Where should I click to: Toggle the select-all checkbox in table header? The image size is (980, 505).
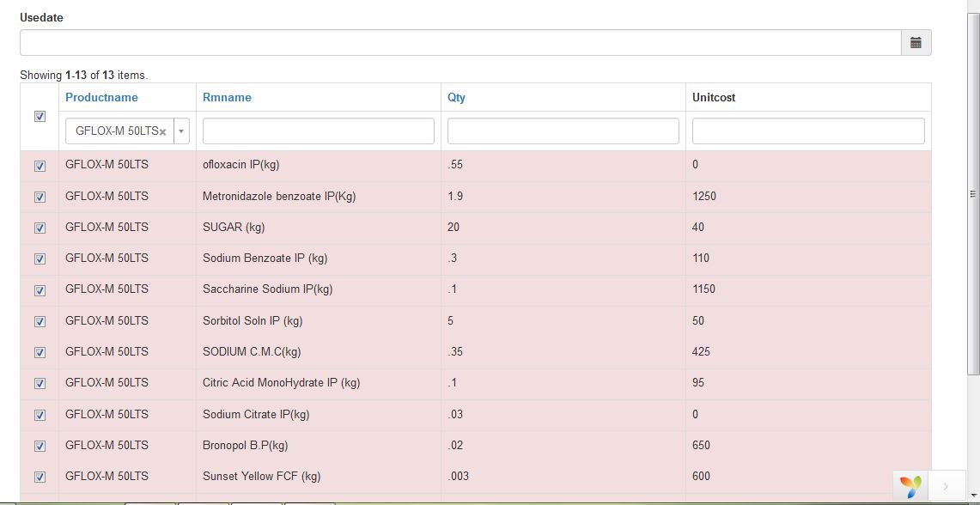[40, 115]
